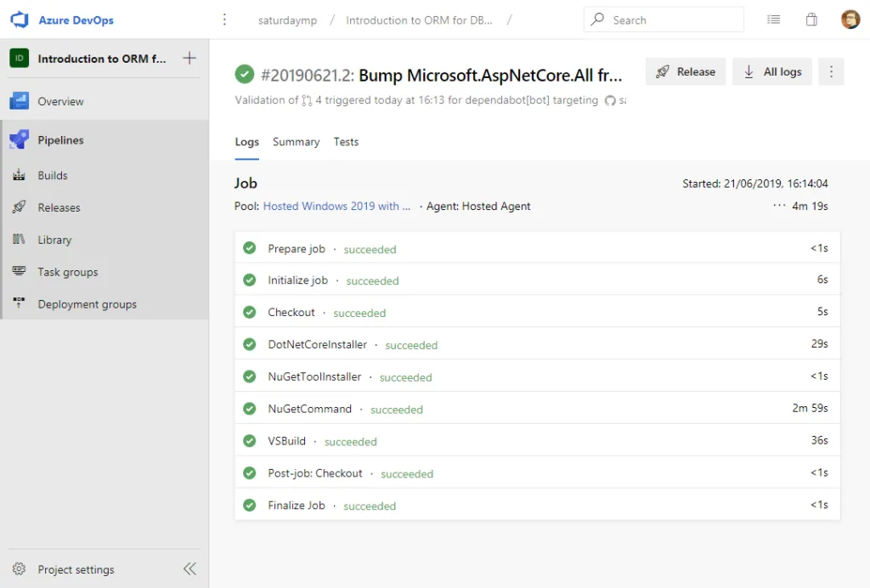Open the Initialize job log row

[x=537, y=280]
